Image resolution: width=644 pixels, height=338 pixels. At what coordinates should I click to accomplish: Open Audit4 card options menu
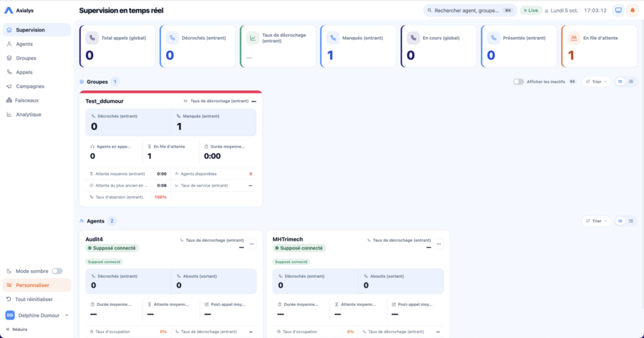[252, 244]
